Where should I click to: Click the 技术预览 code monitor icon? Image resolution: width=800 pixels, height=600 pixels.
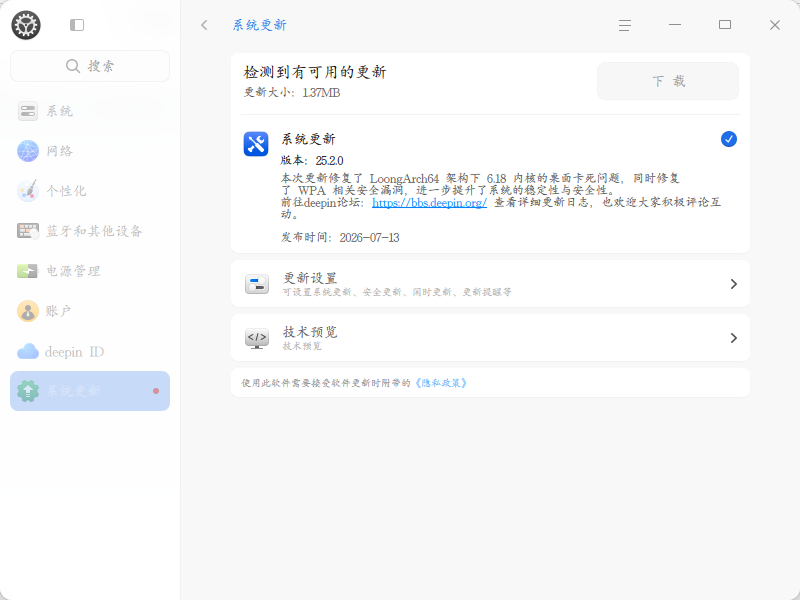(x=257, y=338)
